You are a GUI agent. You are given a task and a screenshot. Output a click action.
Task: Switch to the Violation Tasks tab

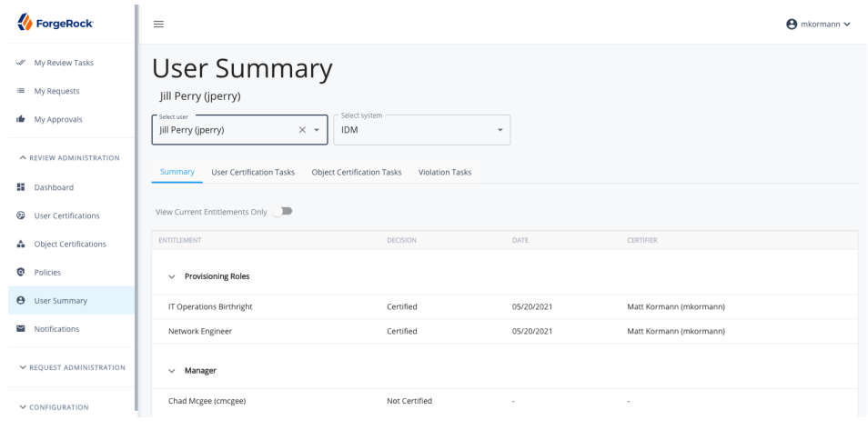click(444, 172)
